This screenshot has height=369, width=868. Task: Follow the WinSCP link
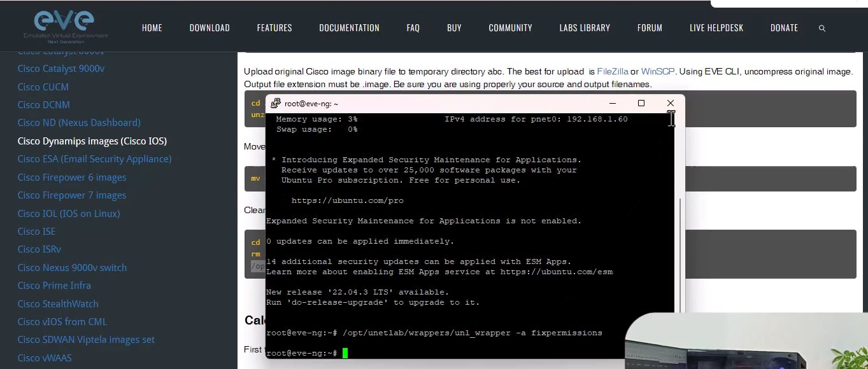(x=658, y=71)
